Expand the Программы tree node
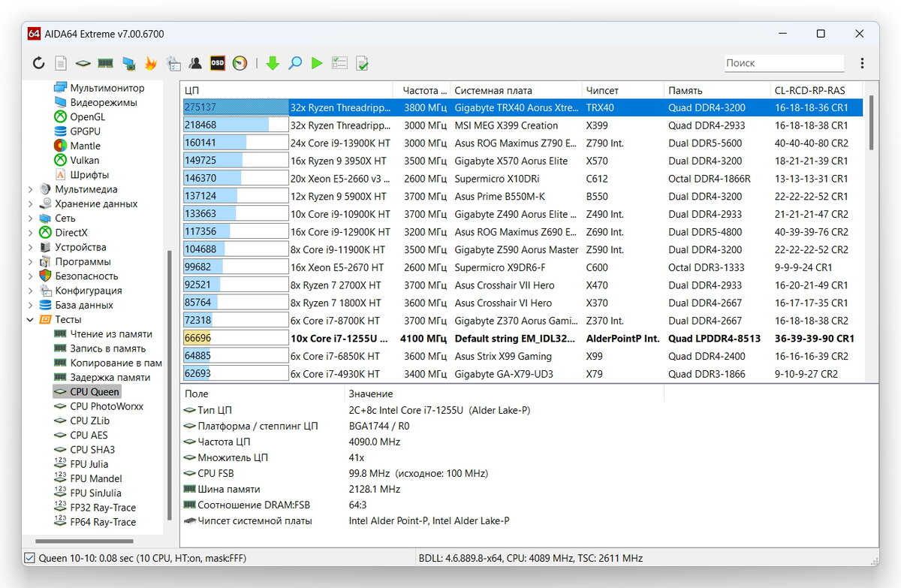901x588 pixels. click(x=31, y=262)
